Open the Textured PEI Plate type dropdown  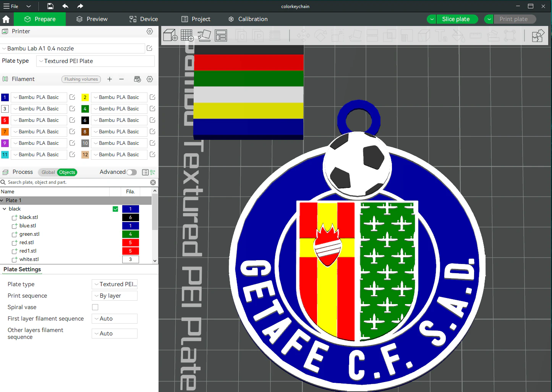tap(96, 61)
